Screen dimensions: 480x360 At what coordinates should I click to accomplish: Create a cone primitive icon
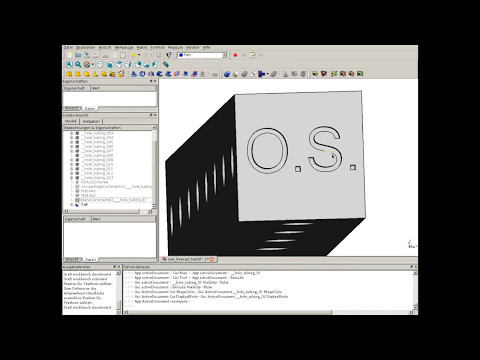tap(95, 74)
